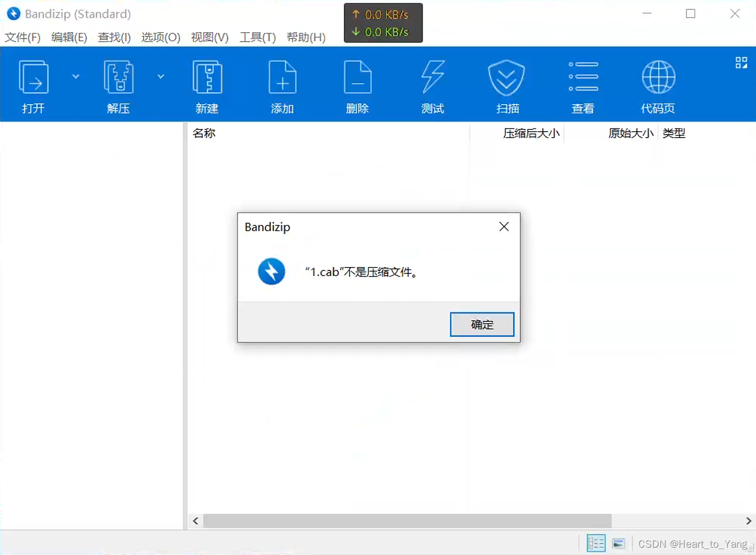The height and width of the screenshot is (555, 756).
Task: Toggle the layout grid icon at toolbar right
Action: click(x=741, y=63)
